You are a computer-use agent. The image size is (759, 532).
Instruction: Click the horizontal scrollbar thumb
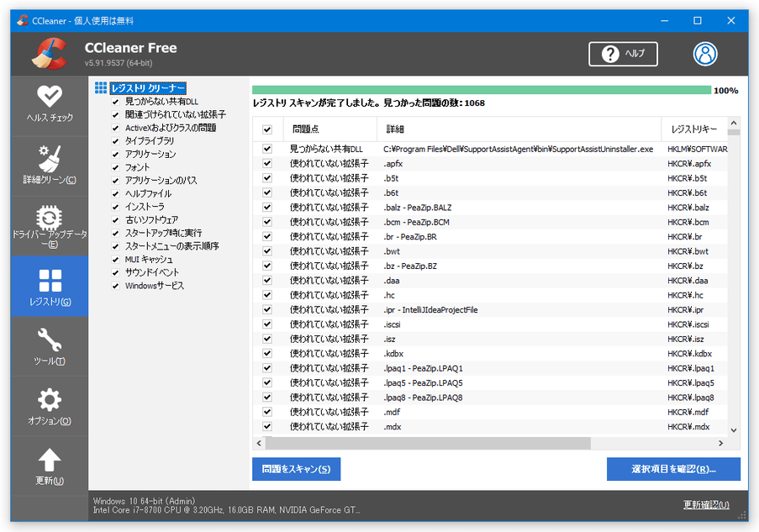[428, 443]
